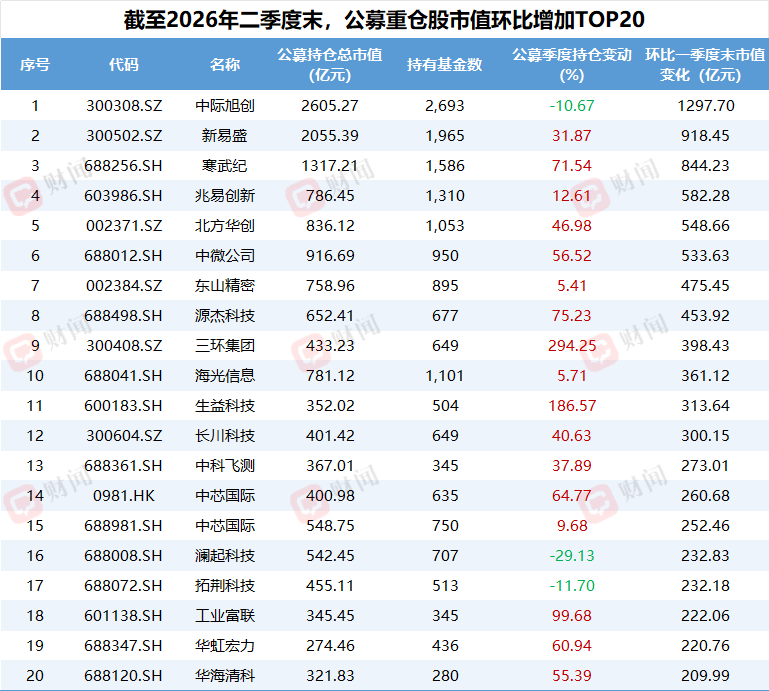Select value 2605.27 in market value column
This screenshot has width=769, height=691.
330,105
